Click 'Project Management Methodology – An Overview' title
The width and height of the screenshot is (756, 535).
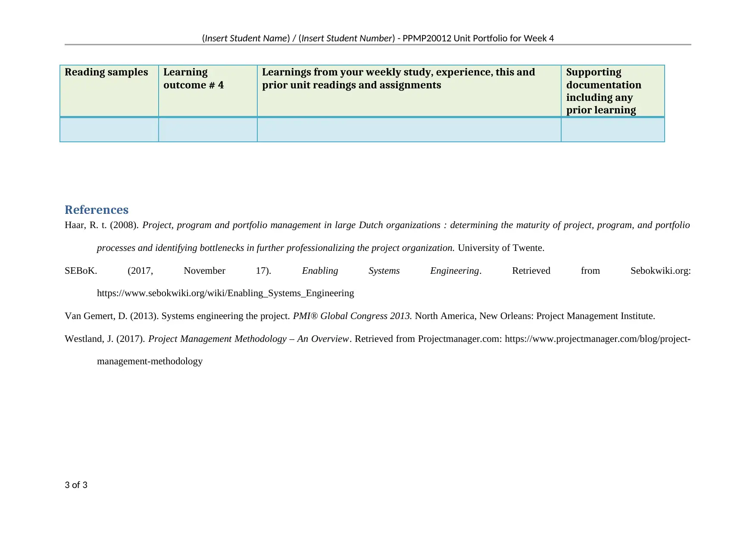point(250,339)
